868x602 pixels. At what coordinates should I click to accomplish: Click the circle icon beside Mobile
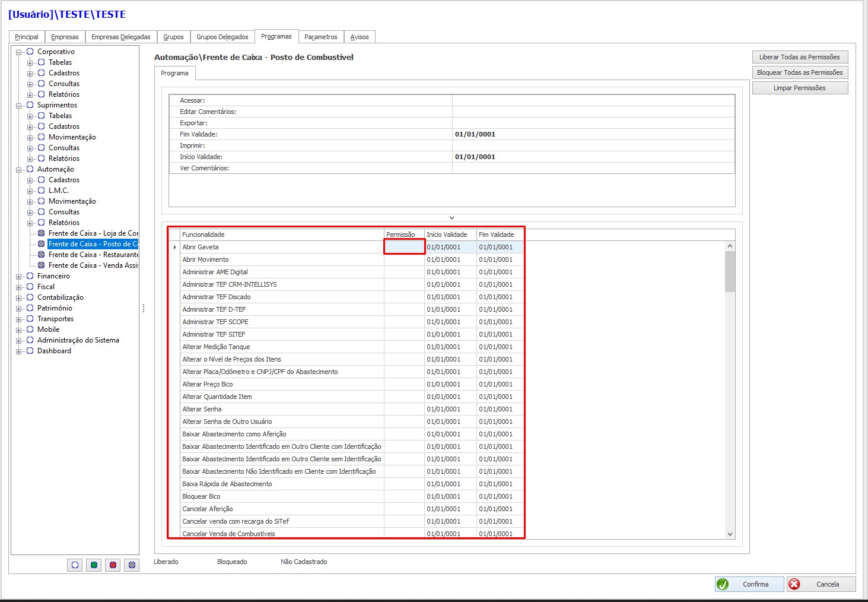tap(30, 329)
